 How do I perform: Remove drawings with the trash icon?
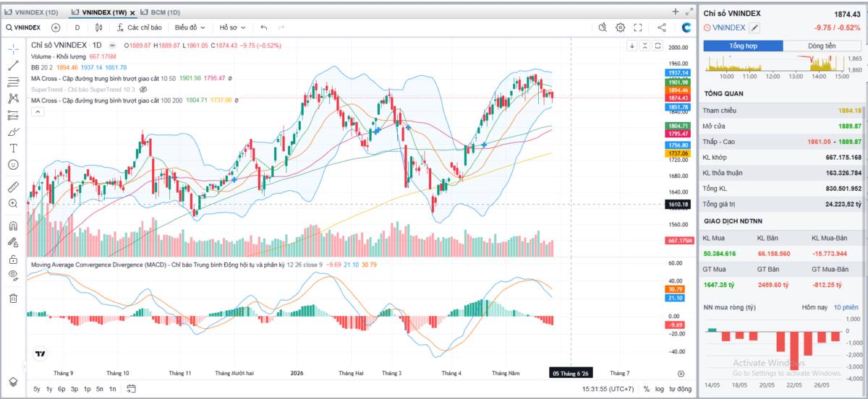[x=13, y=298]
